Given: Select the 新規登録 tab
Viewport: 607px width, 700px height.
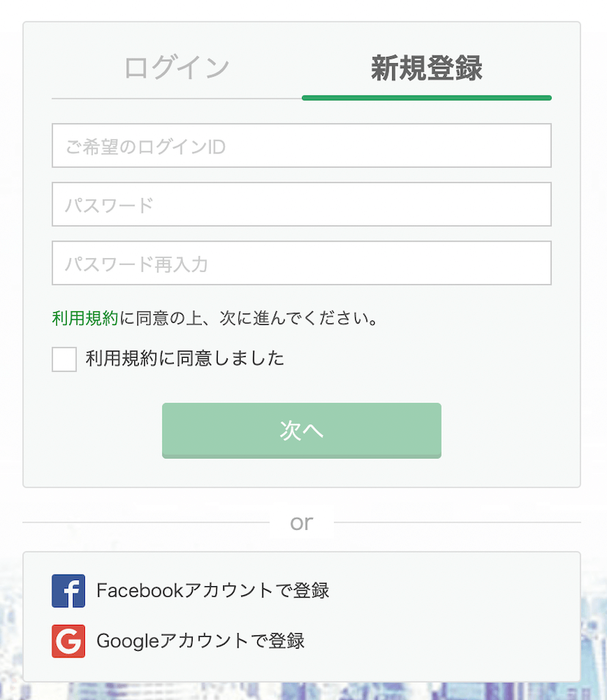Looking at the screenshot, I should pos(426,68).
